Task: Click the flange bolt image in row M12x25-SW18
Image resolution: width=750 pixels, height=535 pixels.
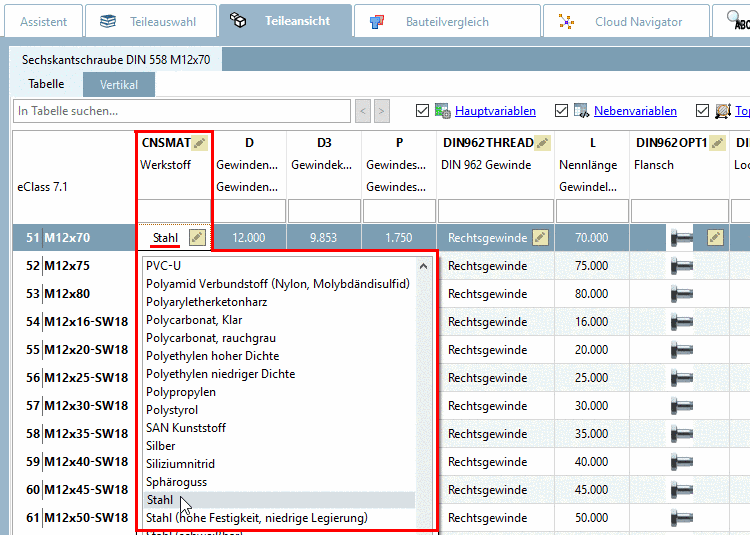Action: pyautogui.click(x=682, y=378)
